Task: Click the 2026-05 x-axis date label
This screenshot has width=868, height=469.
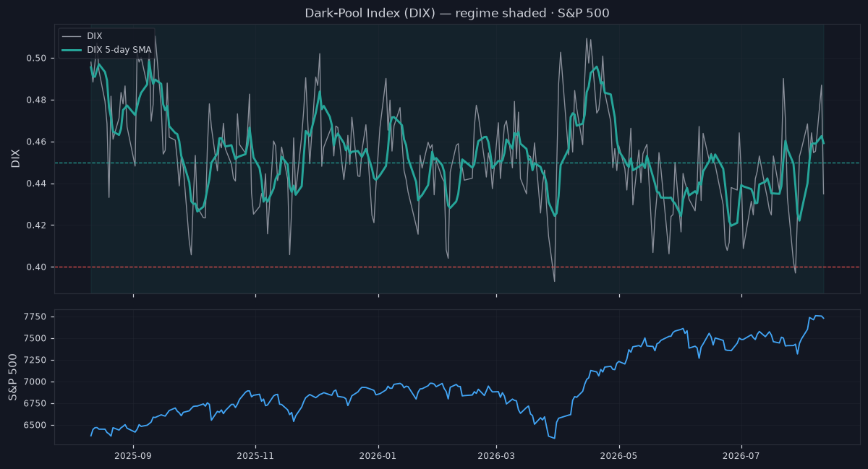Action: (x=619, y=456)
